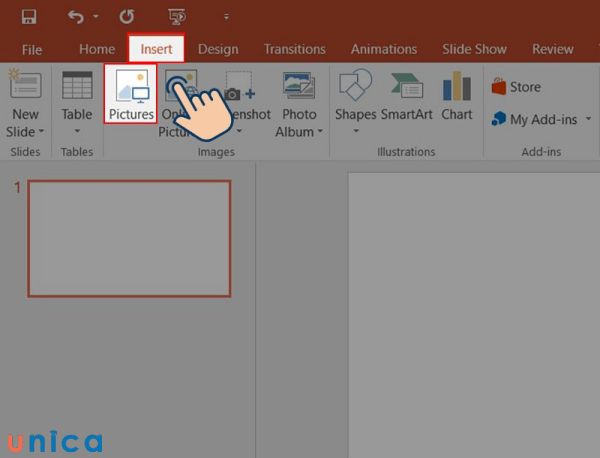
Task: Click the Save icon in title bar
Action: (x=28, y=17)
